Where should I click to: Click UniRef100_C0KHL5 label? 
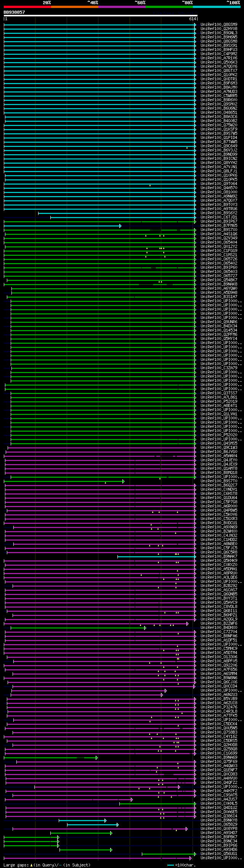coord(219,804)
